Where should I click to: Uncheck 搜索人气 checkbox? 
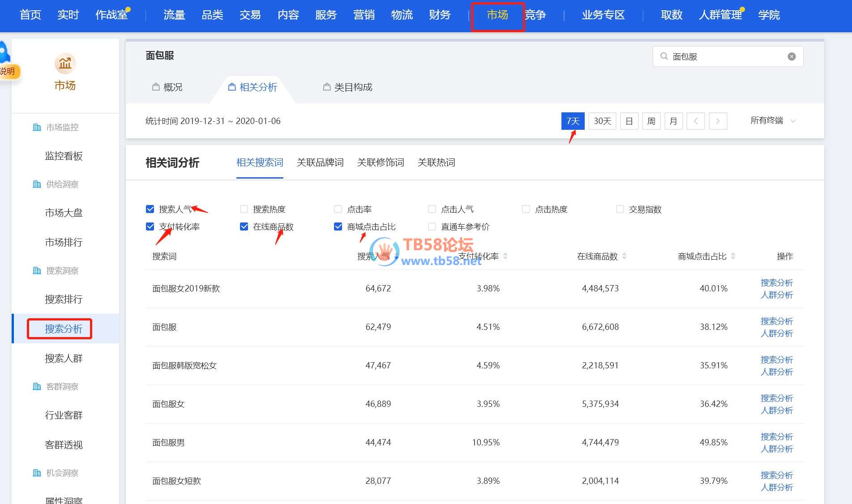(x=150, y=209)
